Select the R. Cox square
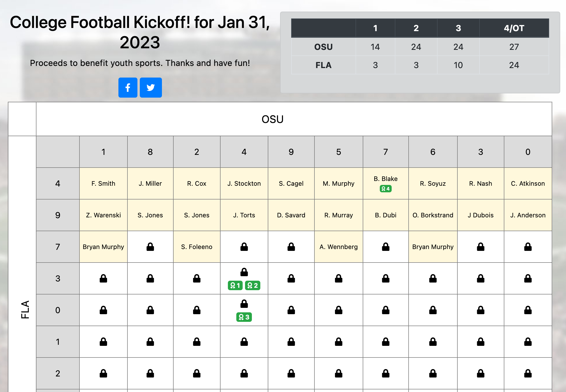This screenshot has width=566, height=392. coord(197,184)
